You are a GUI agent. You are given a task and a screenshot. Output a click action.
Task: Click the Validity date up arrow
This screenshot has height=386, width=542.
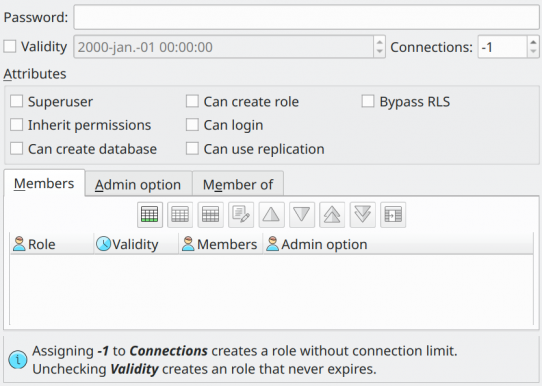(x=379, y=41)
